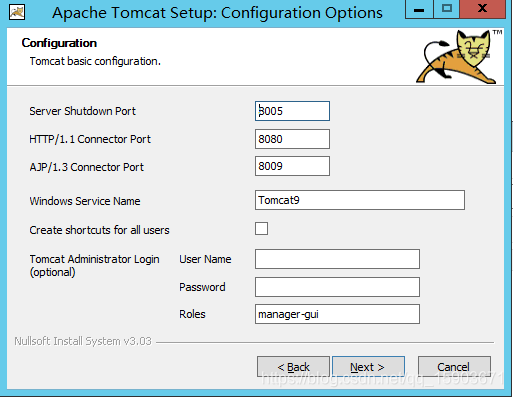
Task: Cancel the Tomcat setup
Action: tap(454, 367)
